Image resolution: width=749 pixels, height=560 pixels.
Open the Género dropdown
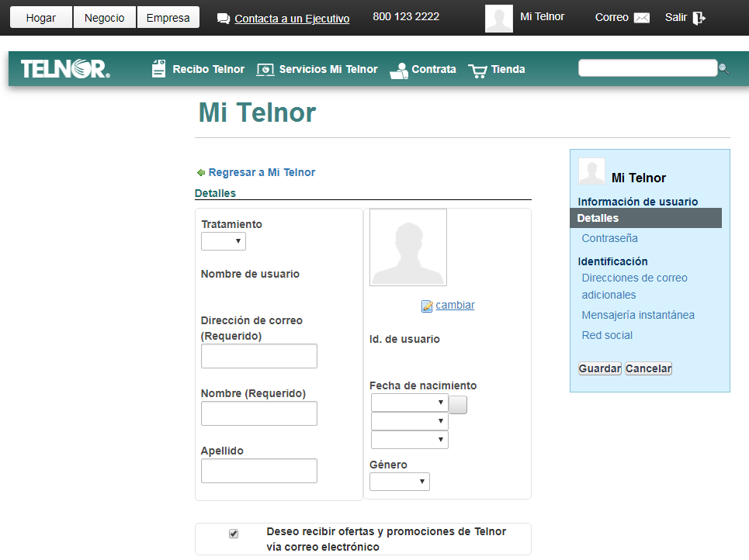pos(400,481)
